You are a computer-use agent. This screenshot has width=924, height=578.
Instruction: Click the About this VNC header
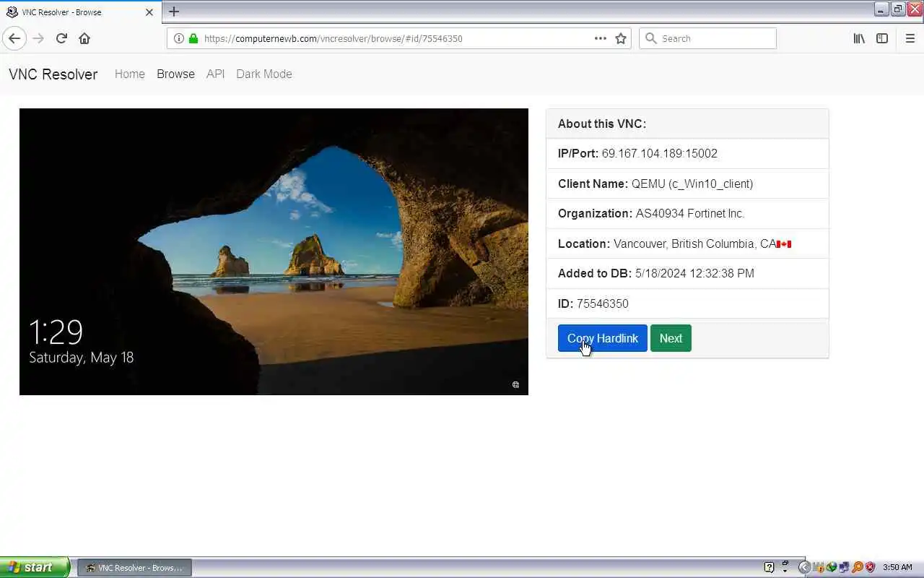[x=687, y=124]
